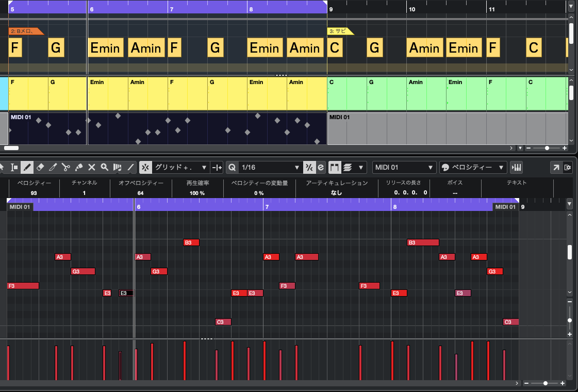Screen dimensions: 578x392
Task: Select the B3 note in bar 8
Action: (423, 242)
